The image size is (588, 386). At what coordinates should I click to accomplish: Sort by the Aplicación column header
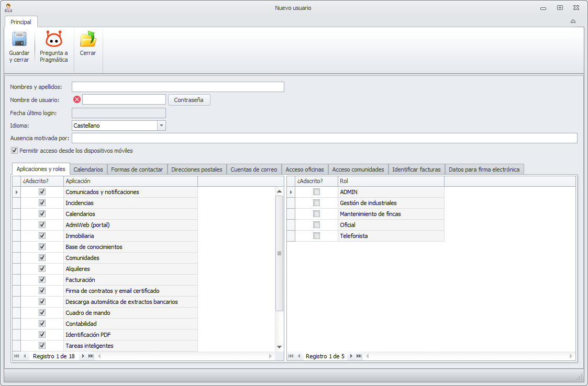(130, 181)
